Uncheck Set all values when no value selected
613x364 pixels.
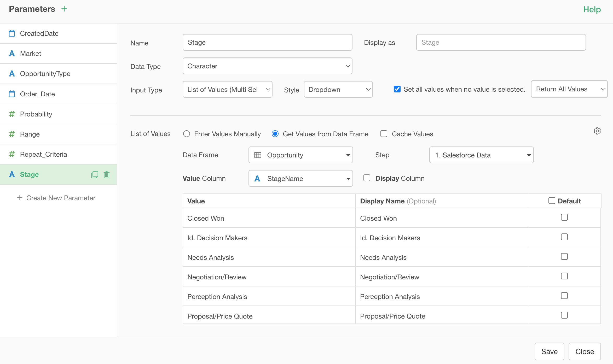pos(397,89)
